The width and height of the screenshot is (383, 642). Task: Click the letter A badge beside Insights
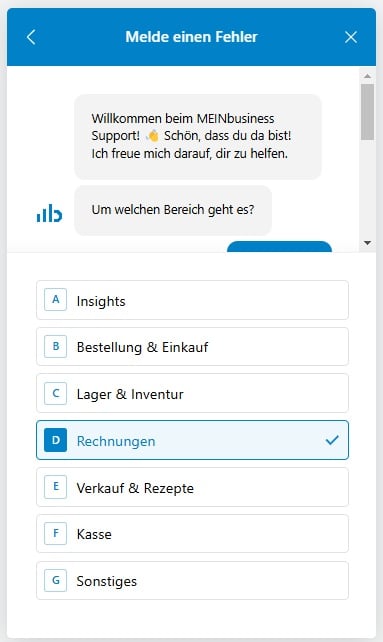56,300
